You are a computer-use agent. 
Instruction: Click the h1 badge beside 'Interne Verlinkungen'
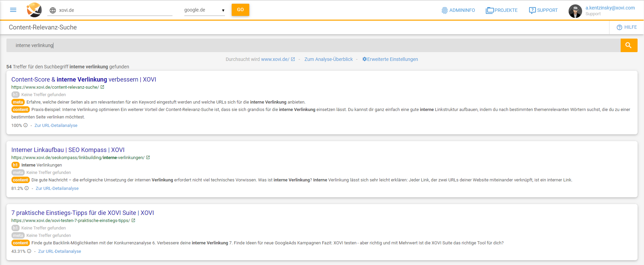click(16, 165)
